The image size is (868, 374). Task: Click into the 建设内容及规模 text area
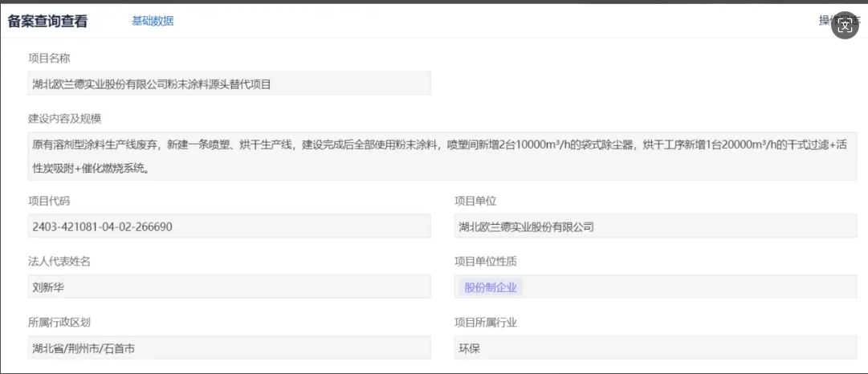click(442, 157)
